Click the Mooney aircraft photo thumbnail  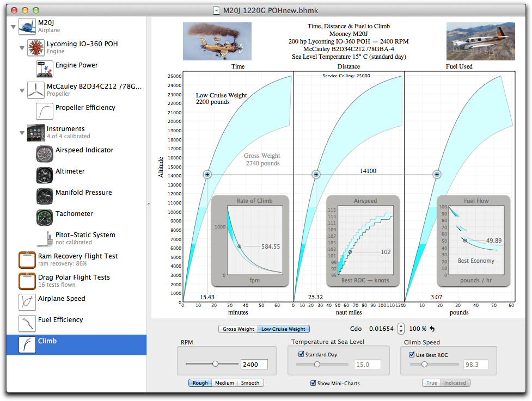480,41
